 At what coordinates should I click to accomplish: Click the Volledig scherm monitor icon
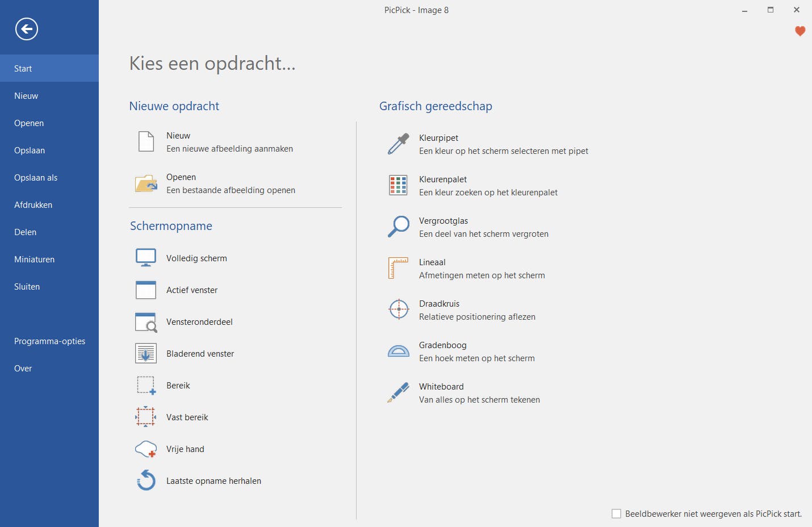click(x=146, y=258)
